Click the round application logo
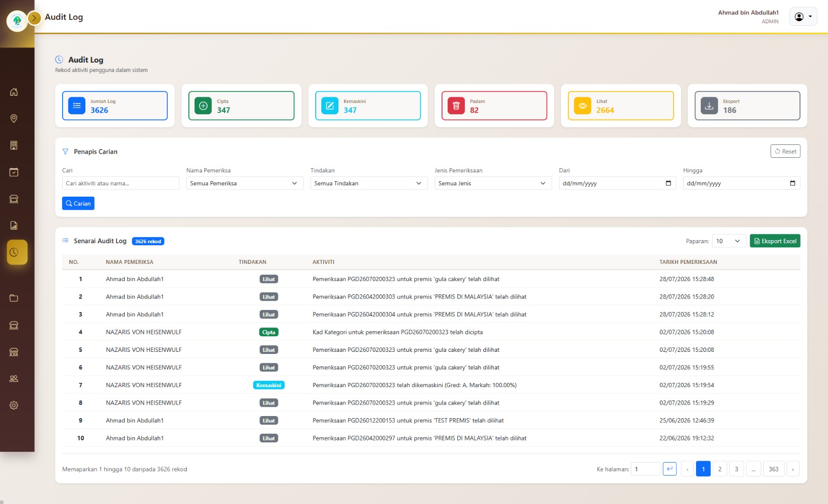The height and width of the screenshot is (504, 828). coord(17,21)
